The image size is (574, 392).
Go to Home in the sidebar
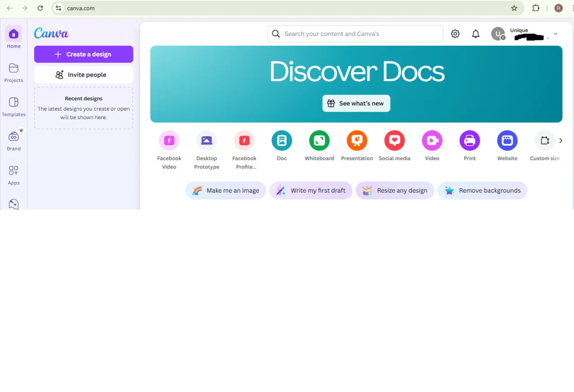click(x=13, y=38)
